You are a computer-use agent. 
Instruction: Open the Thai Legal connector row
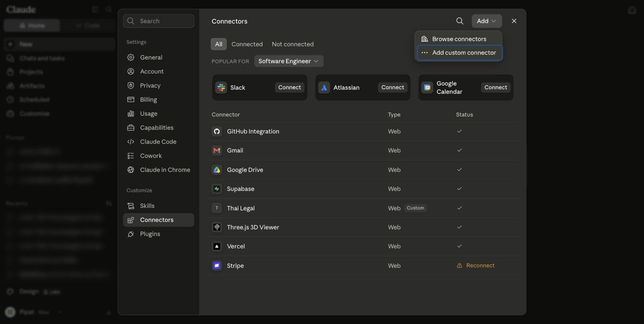point(363,208)
